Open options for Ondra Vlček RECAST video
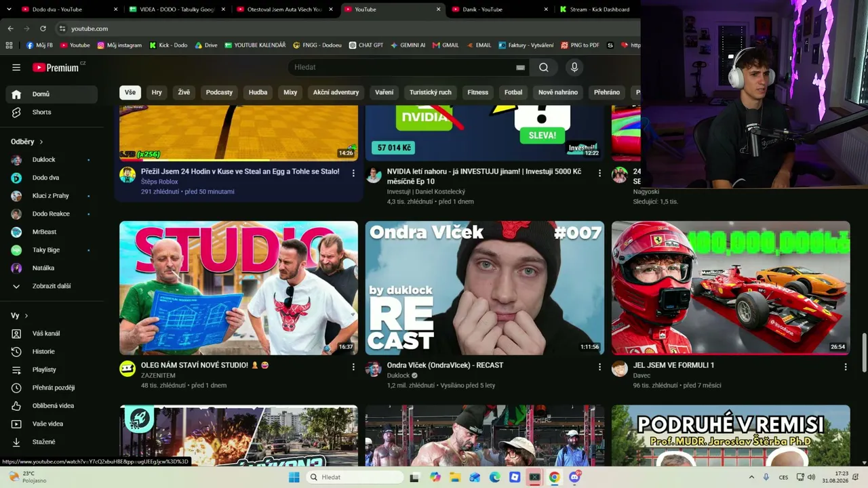 (599, 367)
